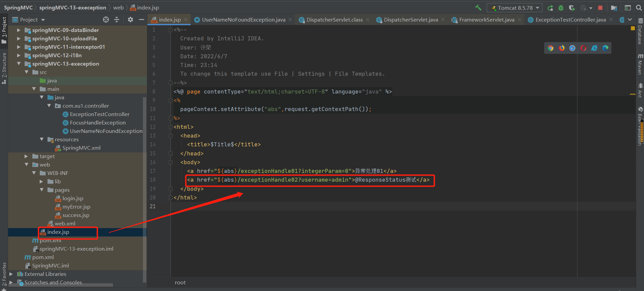Screen dimensions: 644x291
Task: Expand the springMVC-12-i18n module
Action: tap(19, 55)
